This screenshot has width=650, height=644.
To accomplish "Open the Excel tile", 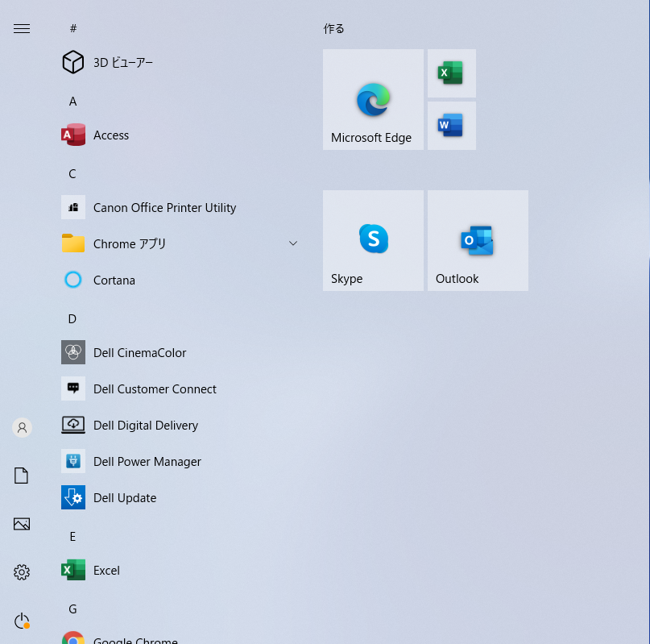I will [451, 73].
